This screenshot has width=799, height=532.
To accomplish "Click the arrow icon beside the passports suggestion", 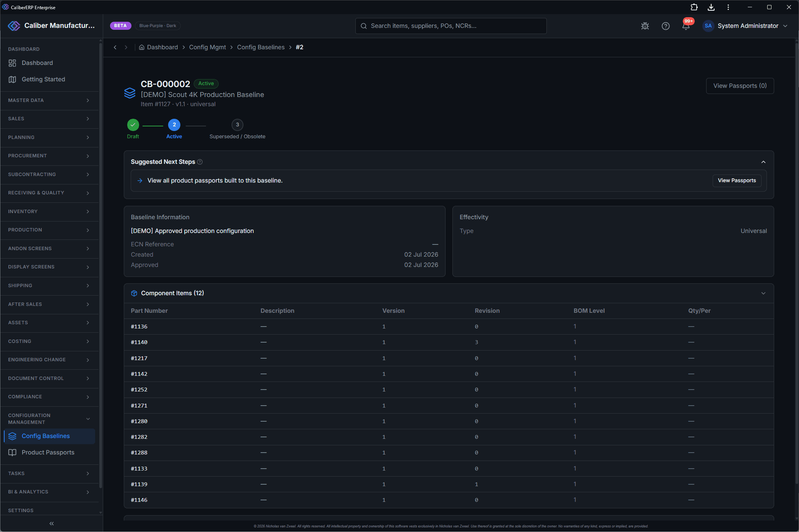I will 140,181.
